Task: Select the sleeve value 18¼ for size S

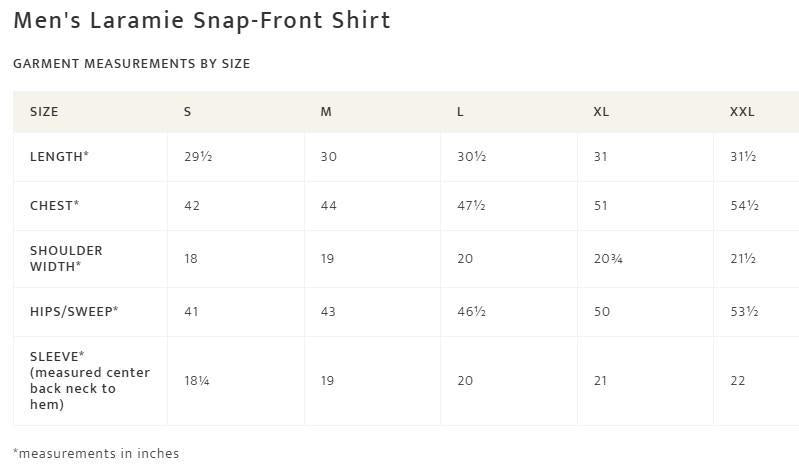Action: 197,381
